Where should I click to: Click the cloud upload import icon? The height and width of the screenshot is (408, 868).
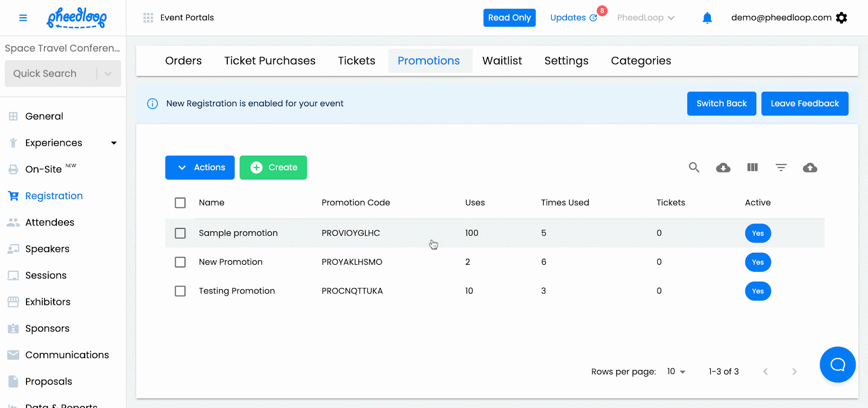point(810,168)
